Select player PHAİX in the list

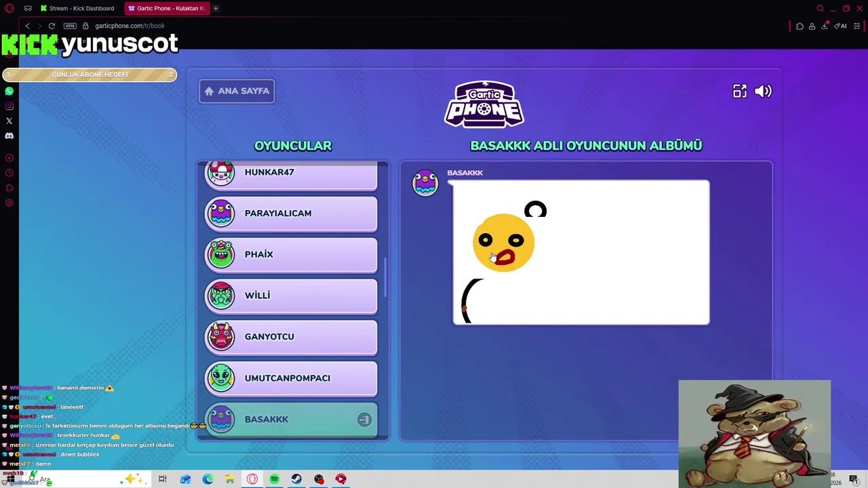point(291,255)
